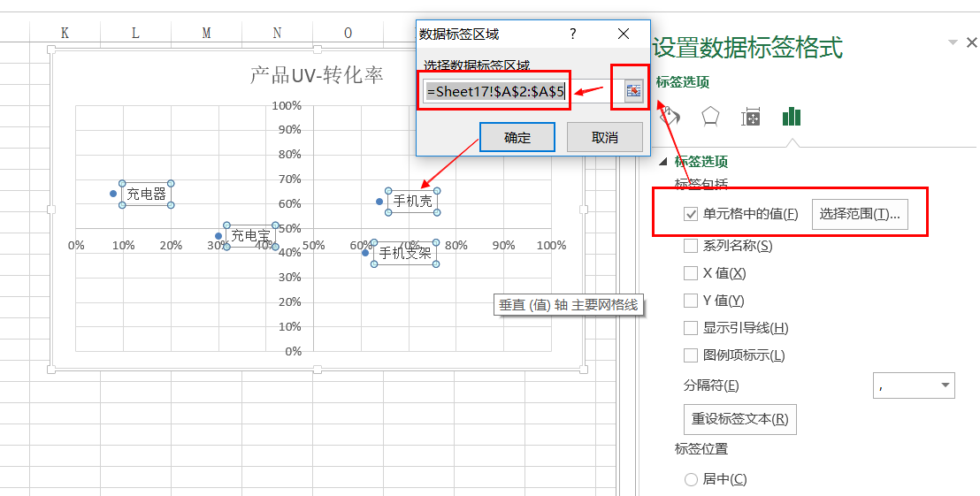
Task: Click the 取消 button
Action: [604, 137]
